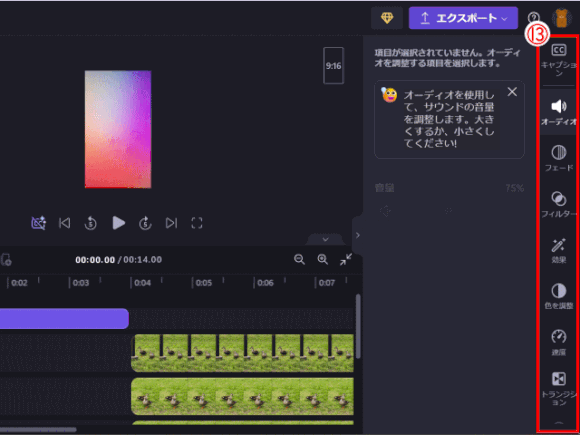
Task: Open the Captions (キャプション) panel
Action: pos(559,60)
